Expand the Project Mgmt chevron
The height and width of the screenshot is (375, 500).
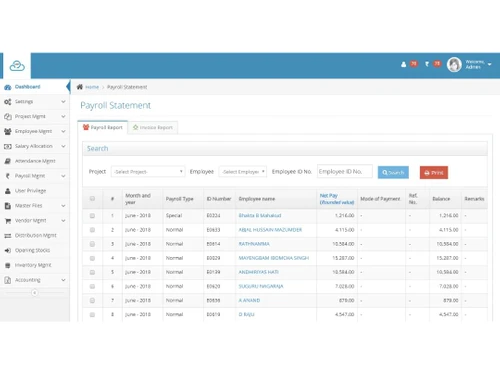63,116
